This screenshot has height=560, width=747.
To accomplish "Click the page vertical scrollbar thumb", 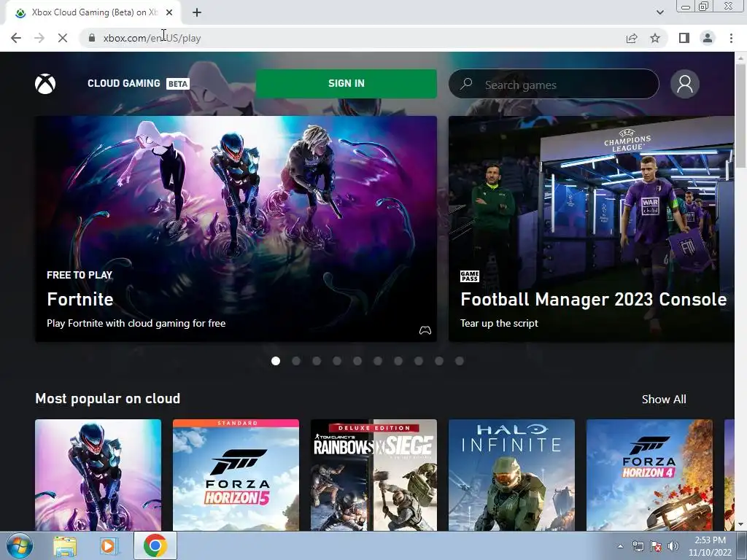I will 740,115.
